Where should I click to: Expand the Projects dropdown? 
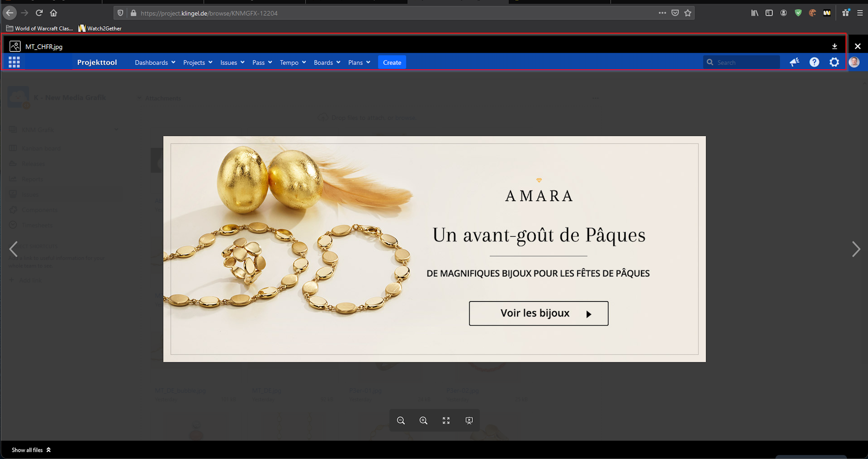pyautogui.click(x=198, y=63)
